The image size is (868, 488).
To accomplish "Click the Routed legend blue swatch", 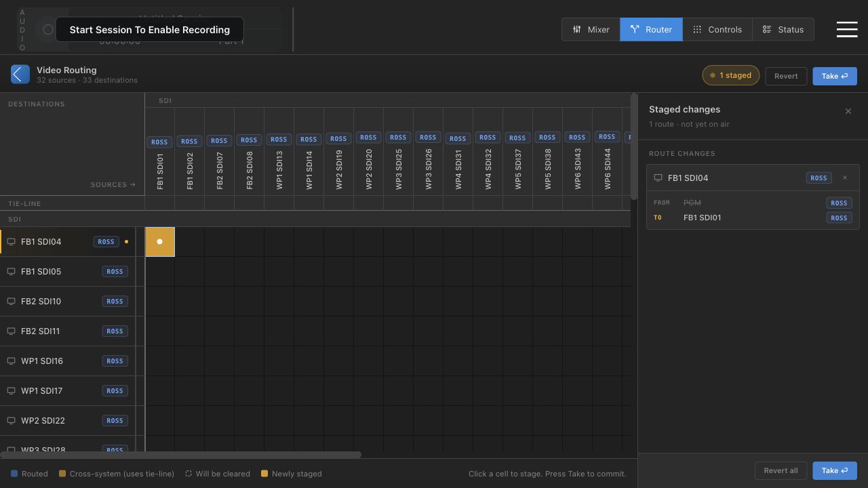I will [x=14, y=474].
